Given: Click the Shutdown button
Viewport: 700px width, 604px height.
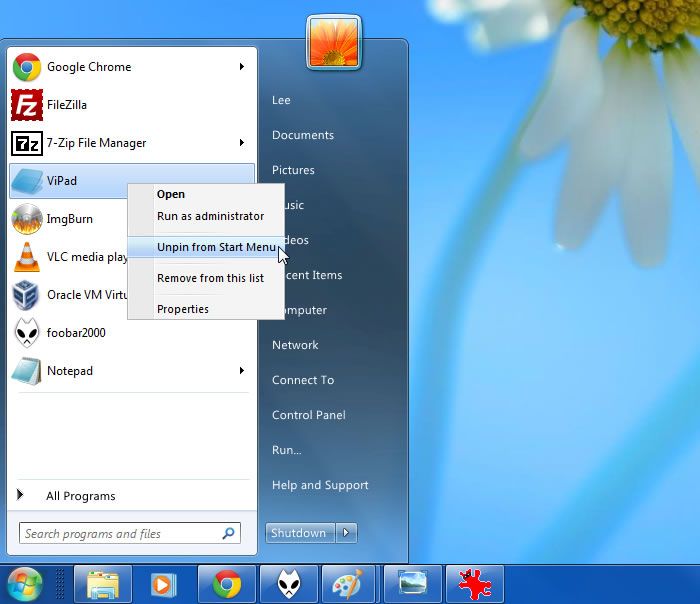Looking at the screenshot, I should pos(300,533).
